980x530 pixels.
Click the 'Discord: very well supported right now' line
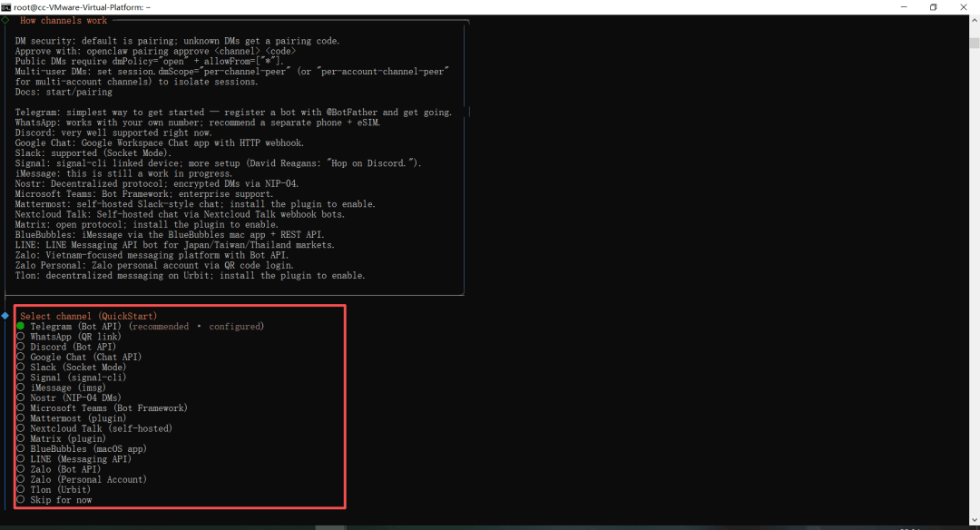(113, 132)
